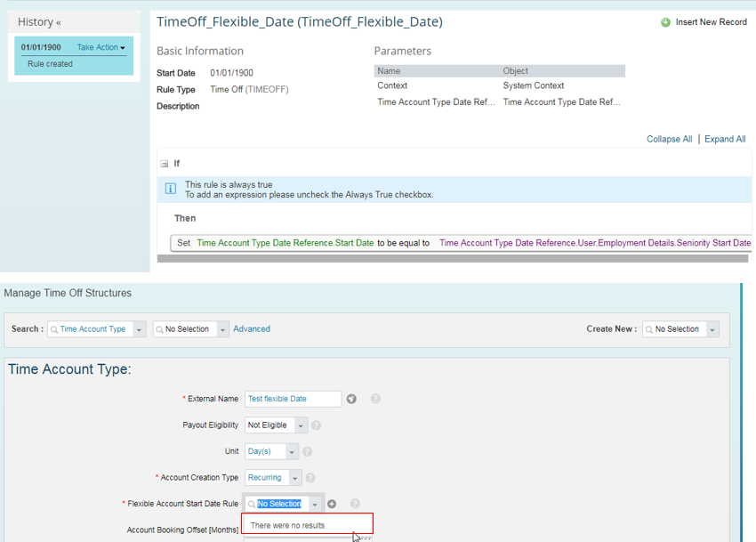Click the add rule plus icon
This screenshot has width=756, height=542.
[332, 504]
